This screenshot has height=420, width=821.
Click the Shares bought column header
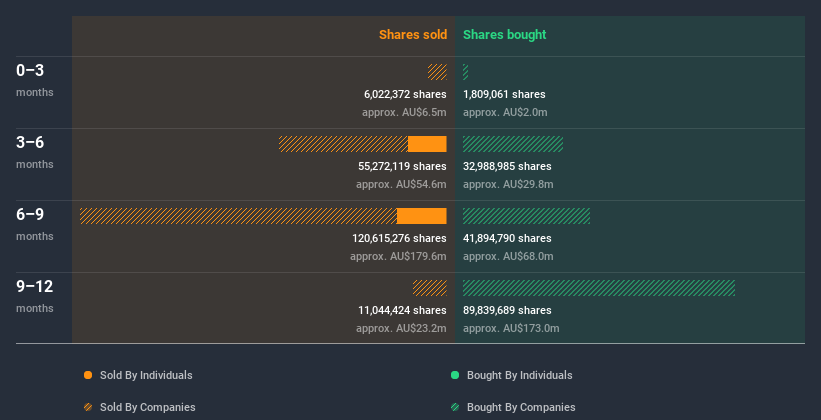[504, 35]
